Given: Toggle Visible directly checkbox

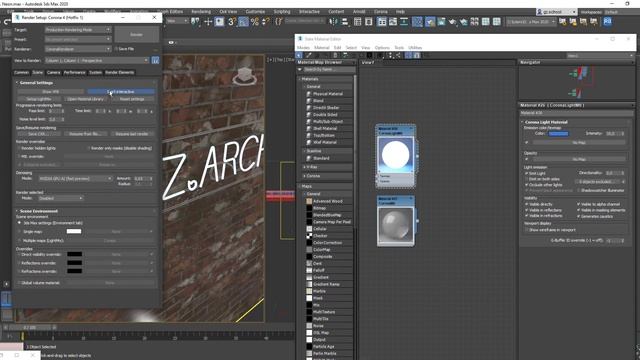Looking at the screenshot, I should click(527, 204).
